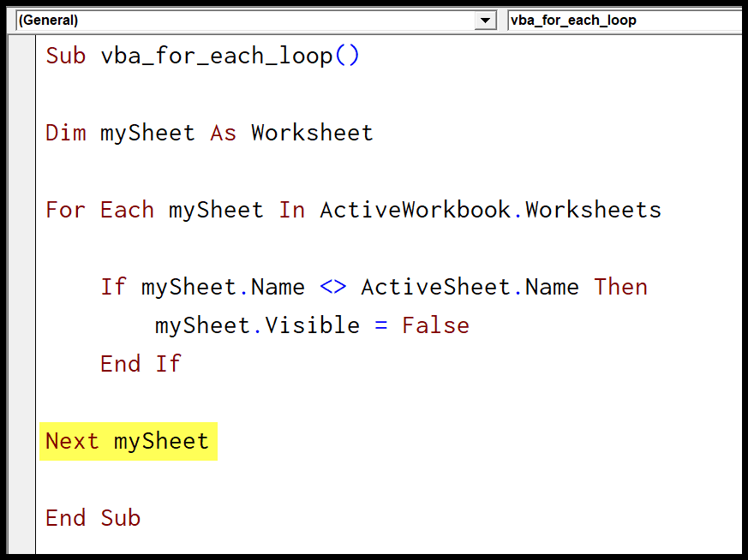
Task: Click ActiveWorkbook.Worksheets in the loop header
Action: click(x=490, y=210)
